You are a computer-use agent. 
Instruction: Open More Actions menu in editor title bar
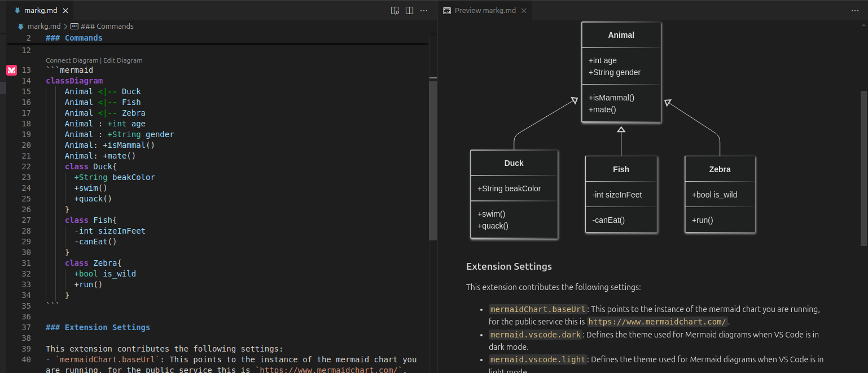pos(424,10)
